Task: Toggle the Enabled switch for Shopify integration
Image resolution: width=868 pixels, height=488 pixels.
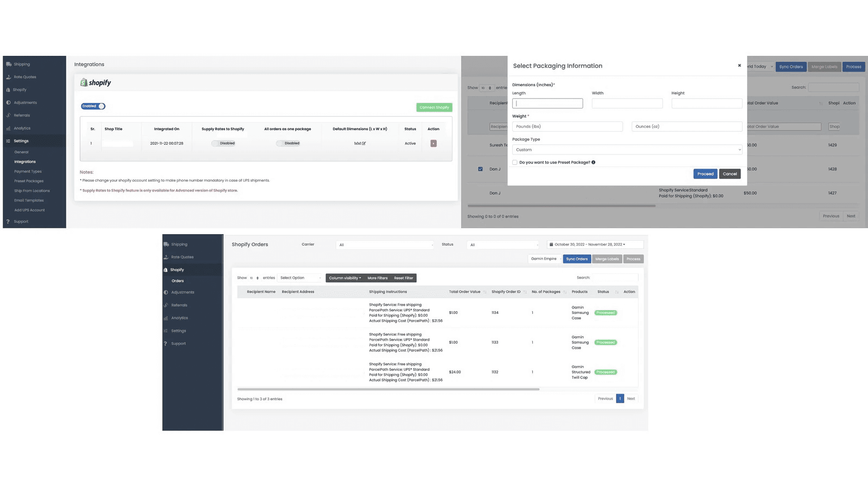Action: 92,106
